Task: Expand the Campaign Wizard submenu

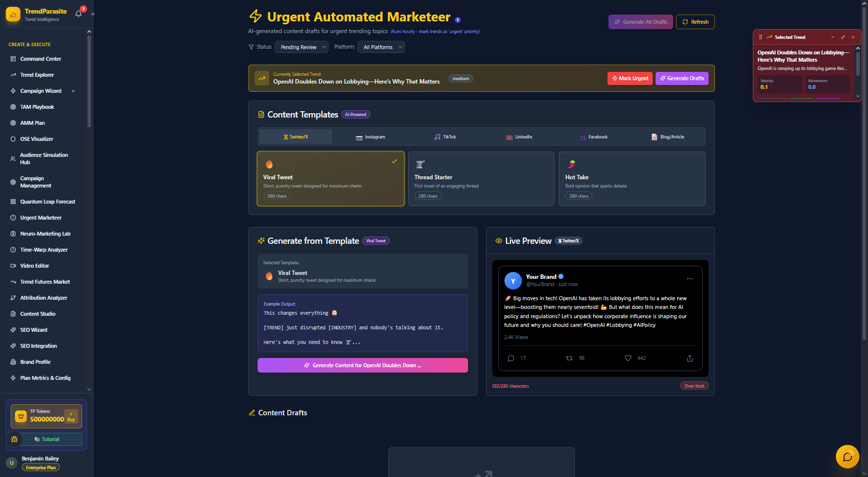Action: pyautogui.click(x=73, y=91)
